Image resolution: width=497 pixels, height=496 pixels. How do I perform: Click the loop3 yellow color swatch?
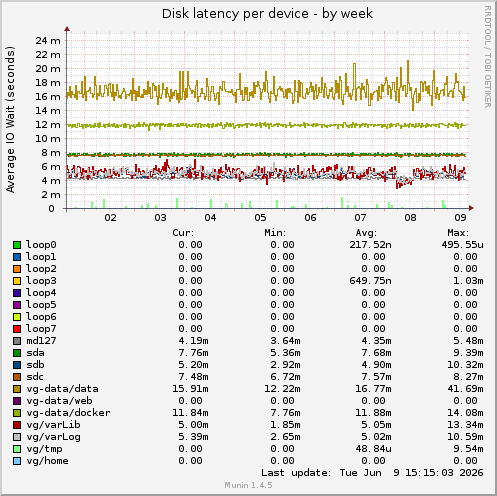coord(17,281)
